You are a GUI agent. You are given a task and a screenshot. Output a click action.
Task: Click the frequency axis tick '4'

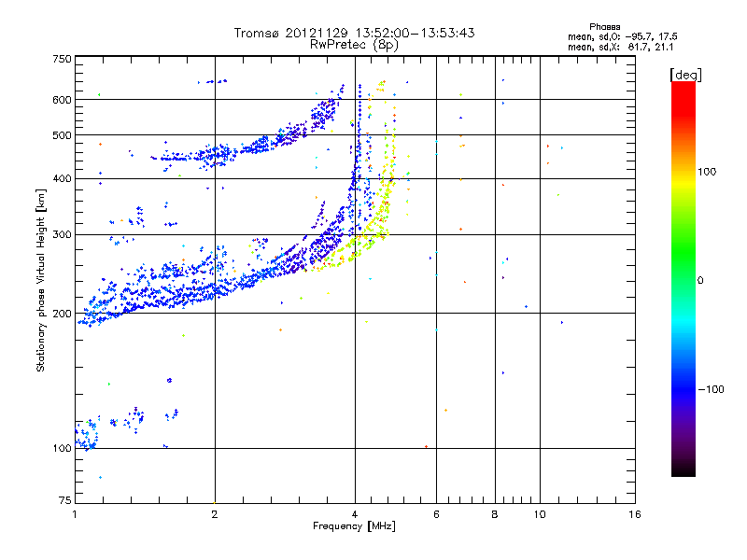355,514
